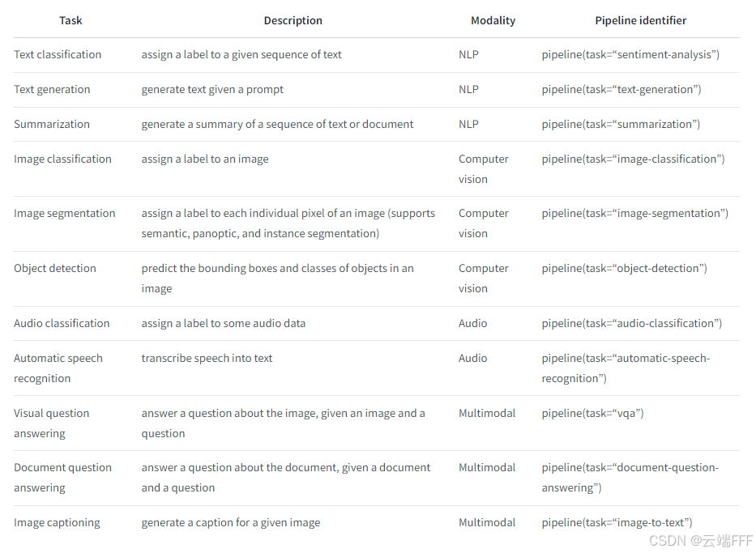Click the Object detection description text
Image resolution: width=756 pixels, height=553 pixels.
coord(277,279)
